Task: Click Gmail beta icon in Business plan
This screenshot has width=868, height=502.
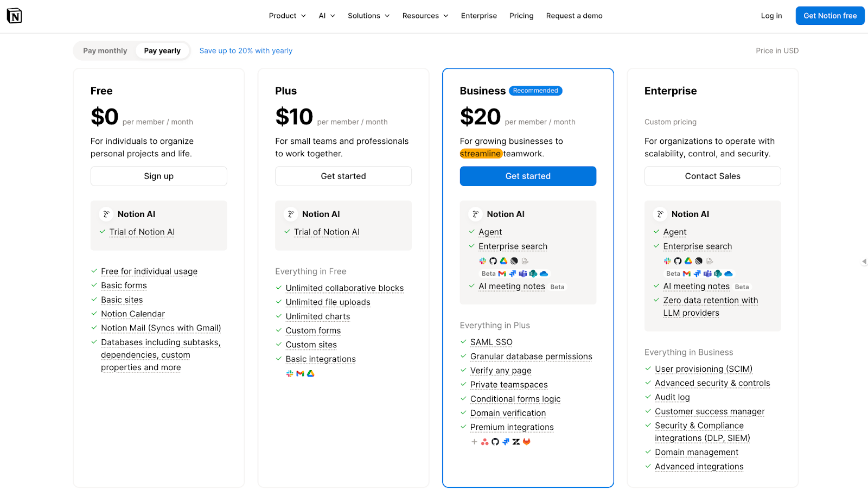Action: tap(502, 274)
